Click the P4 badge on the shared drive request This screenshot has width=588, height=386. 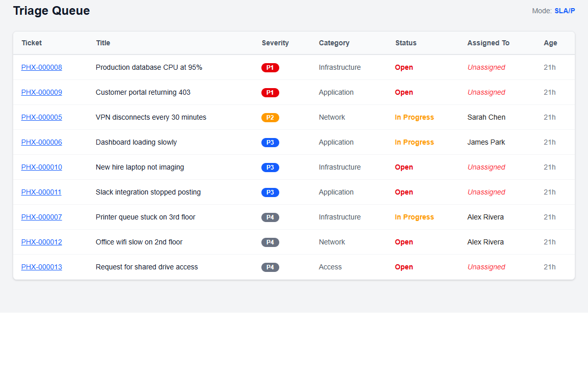pyautogui.click(x=270, y=267)
